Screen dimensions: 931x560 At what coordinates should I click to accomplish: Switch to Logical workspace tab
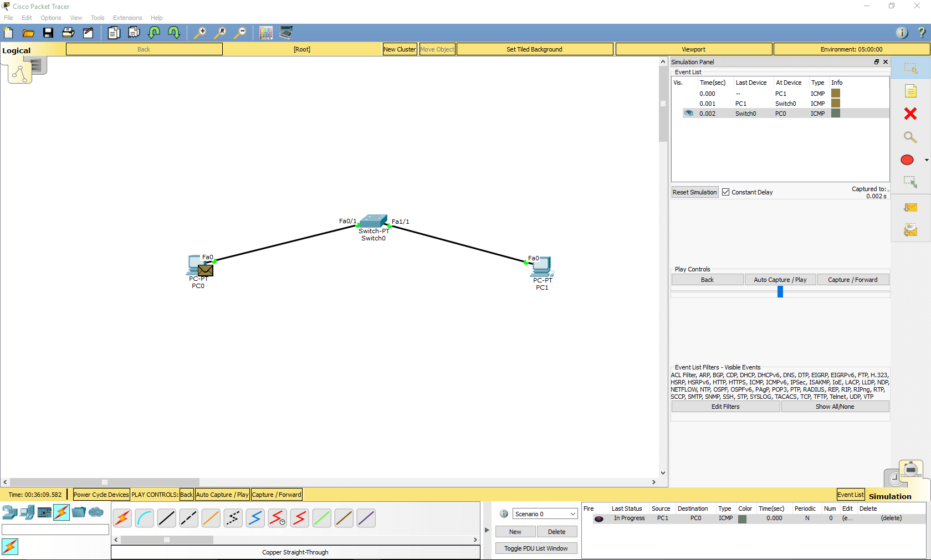tap(17, 50)
